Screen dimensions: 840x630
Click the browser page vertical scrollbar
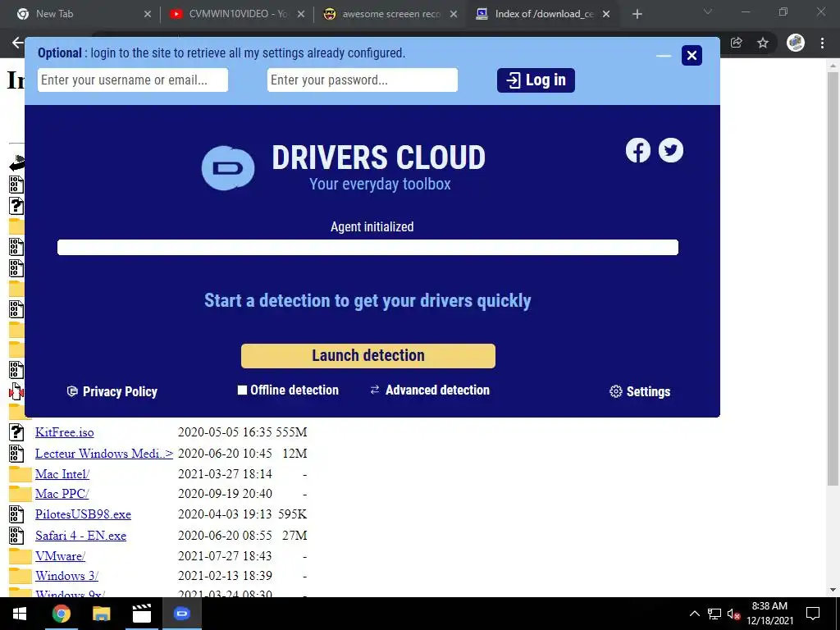(833, 279)
